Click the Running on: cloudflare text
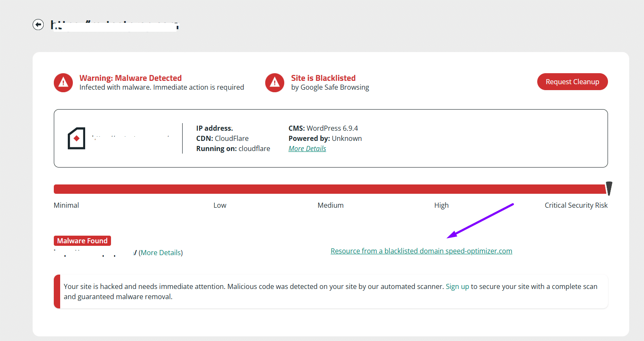Viewport: 644px width, 341px height. tap(233, 148)
